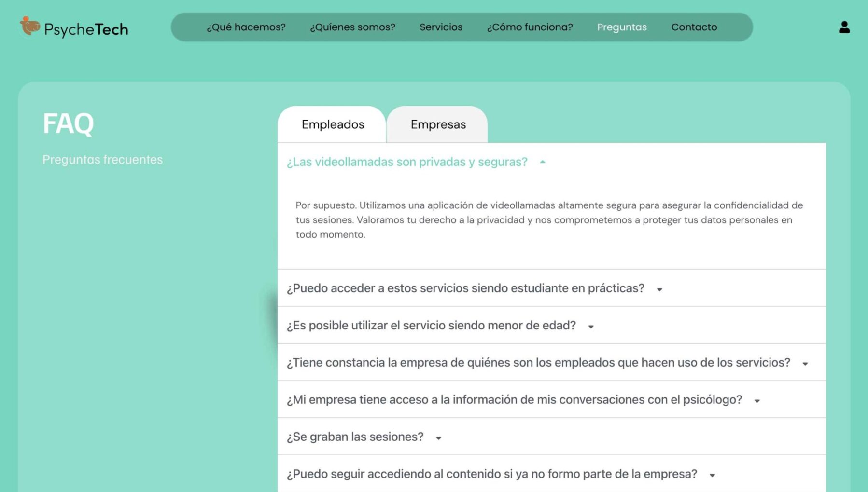Click Preguntas in the navigation bar

point(622,27)
